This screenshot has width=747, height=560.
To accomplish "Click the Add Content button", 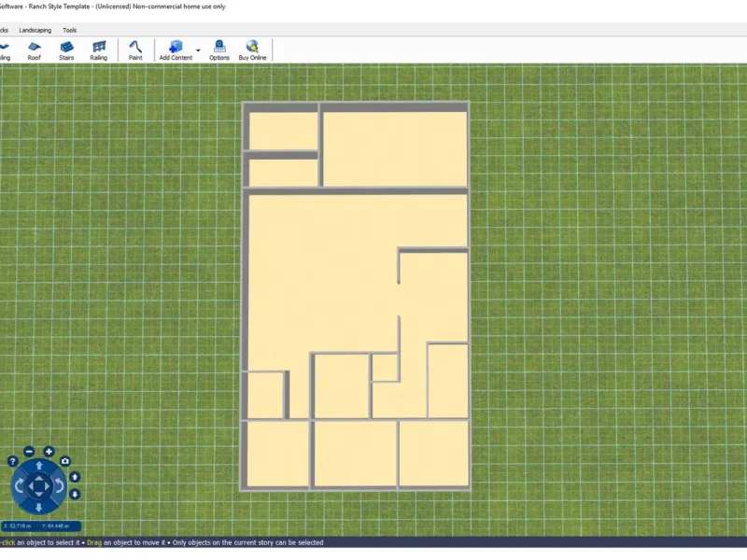I will [176, 51].
